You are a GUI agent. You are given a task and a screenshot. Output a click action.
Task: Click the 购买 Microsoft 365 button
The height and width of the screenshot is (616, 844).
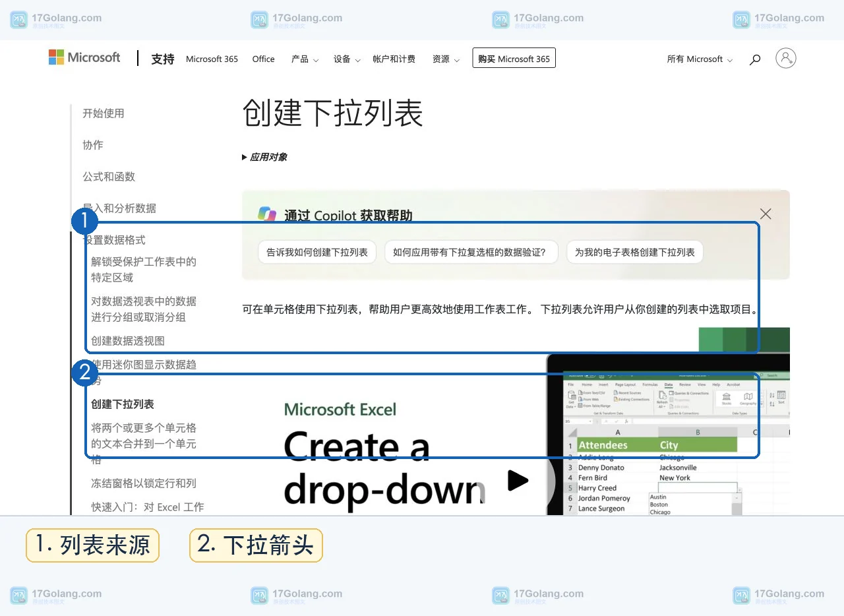[x=514, y=58]
